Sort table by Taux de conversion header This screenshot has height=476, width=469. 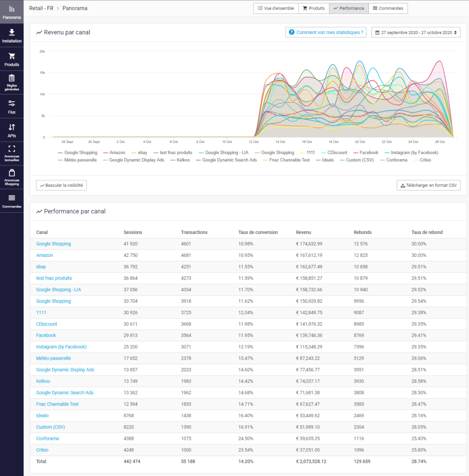pyautogui.click(x=258, y=232)
